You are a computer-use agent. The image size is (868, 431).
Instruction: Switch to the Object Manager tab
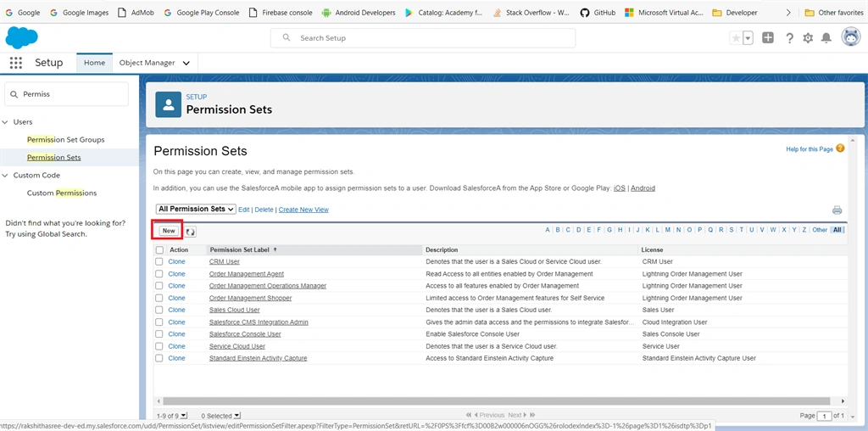tap(147, 63)
